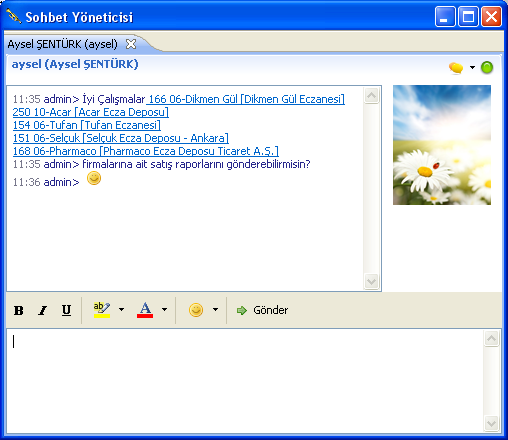The image size is (508, 440).
Task: Apply the red font color
Action: click(x=145, y=310)
